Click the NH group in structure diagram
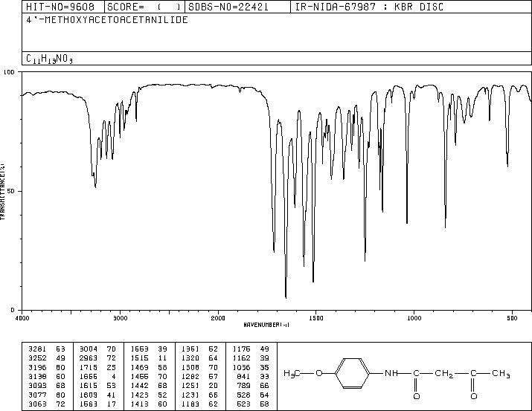Viewport: 532px width, 411px height. coord(391,373)
